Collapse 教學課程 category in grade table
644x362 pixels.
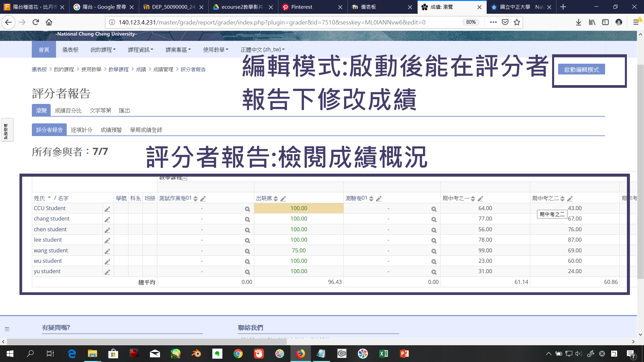pos(184,178)
